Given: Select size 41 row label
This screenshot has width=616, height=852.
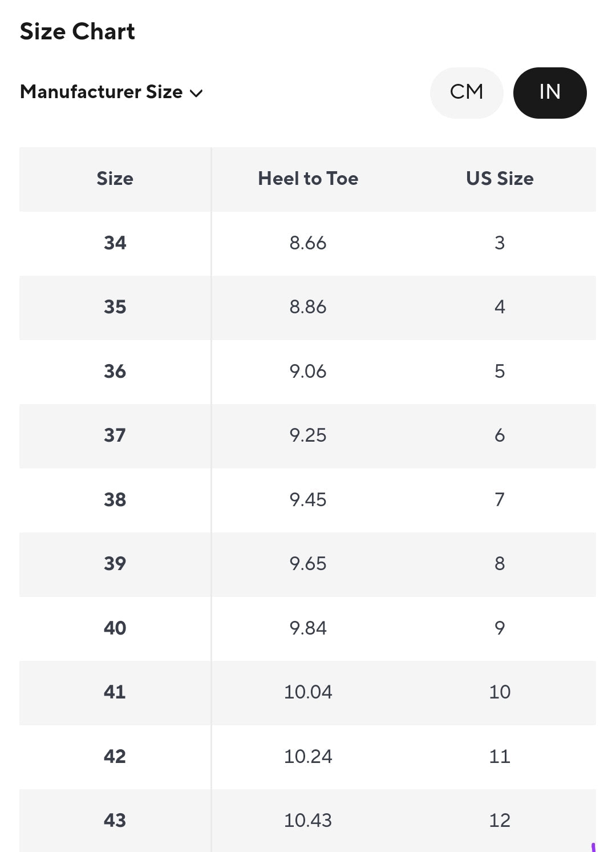Looking at the screenshot, I should click(x=115, y=692).
